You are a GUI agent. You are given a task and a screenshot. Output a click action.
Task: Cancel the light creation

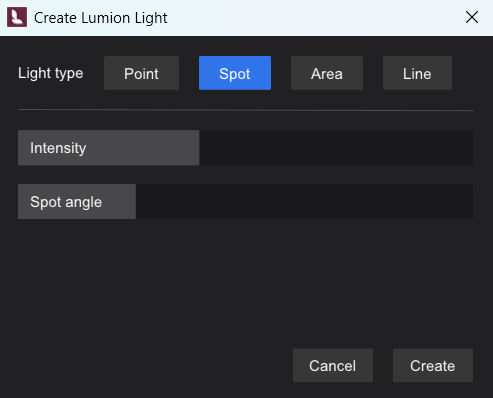pyautogui.click(x=333, y=365)
